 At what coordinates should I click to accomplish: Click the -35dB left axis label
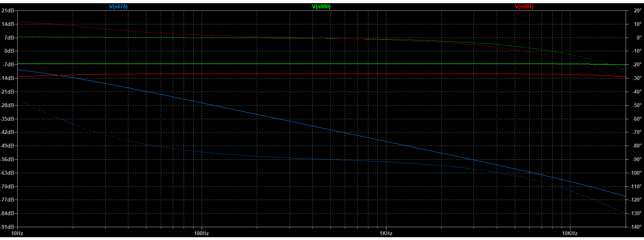[x=8, y=119]
